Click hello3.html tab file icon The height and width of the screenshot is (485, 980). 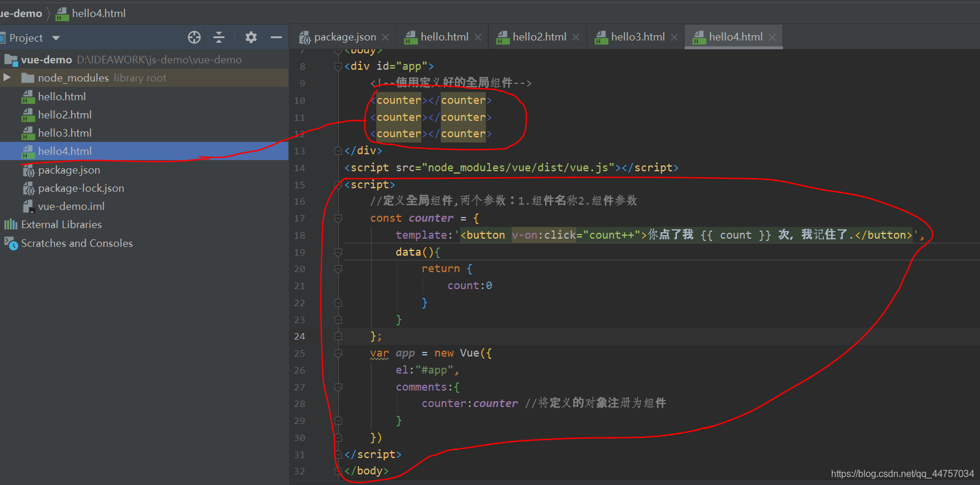601,38
